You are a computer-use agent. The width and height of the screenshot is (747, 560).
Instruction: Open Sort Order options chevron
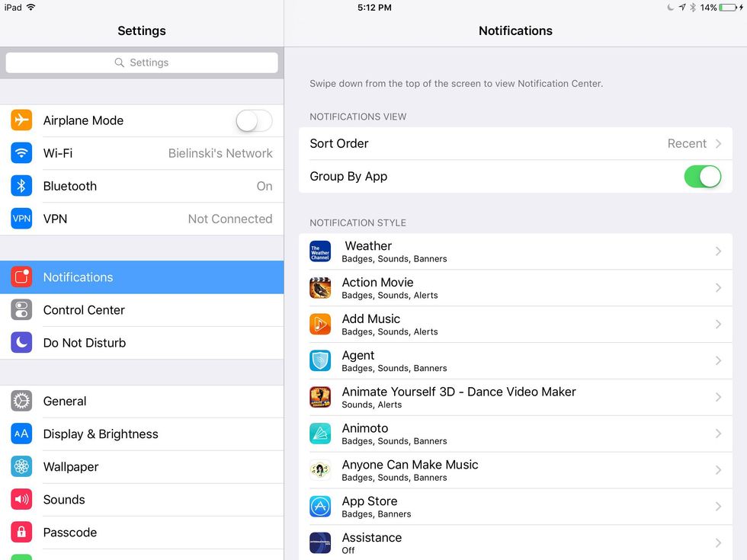[718, 143]
